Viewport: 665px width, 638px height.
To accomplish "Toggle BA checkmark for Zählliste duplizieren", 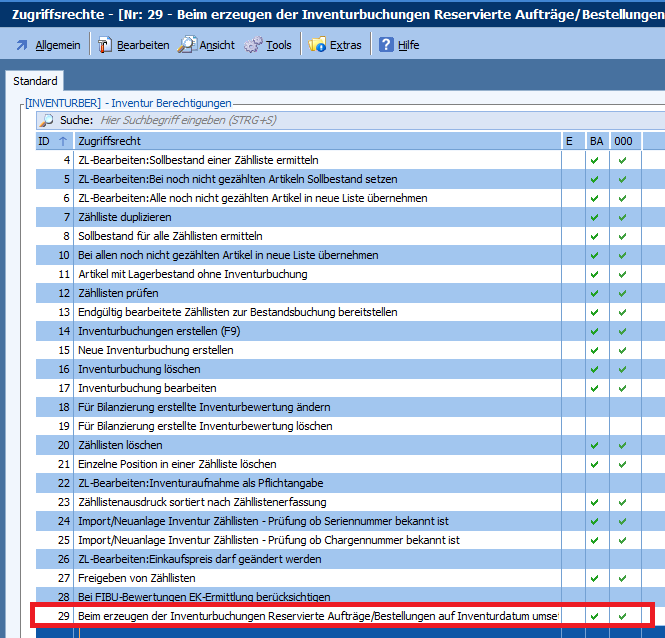I will click(x=595, y=217).
